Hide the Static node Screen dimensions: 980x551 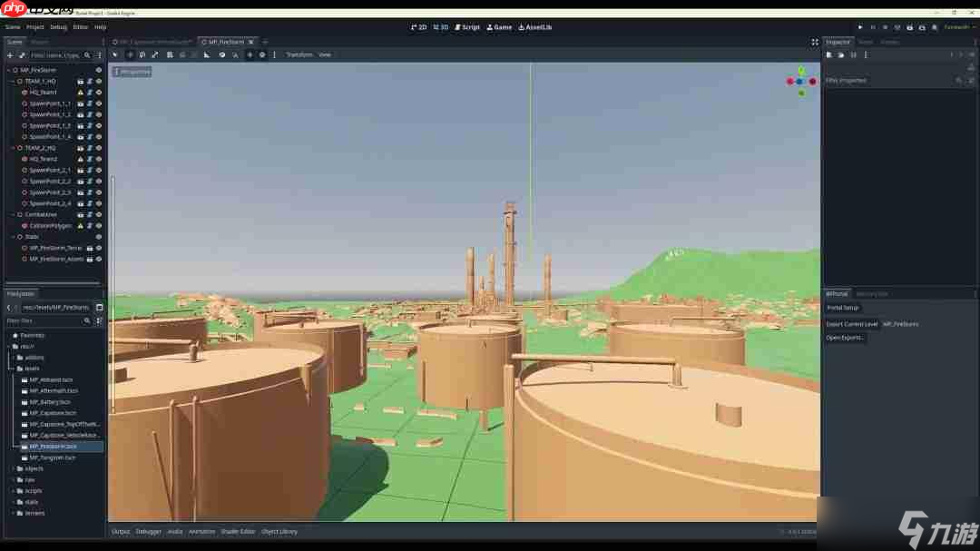coord(99,237)
